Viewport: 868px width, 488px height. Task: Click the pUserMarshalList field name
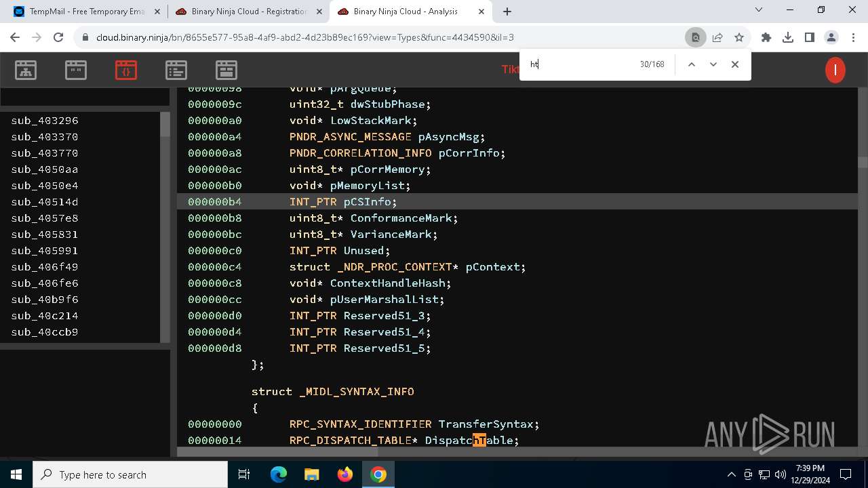384,300
